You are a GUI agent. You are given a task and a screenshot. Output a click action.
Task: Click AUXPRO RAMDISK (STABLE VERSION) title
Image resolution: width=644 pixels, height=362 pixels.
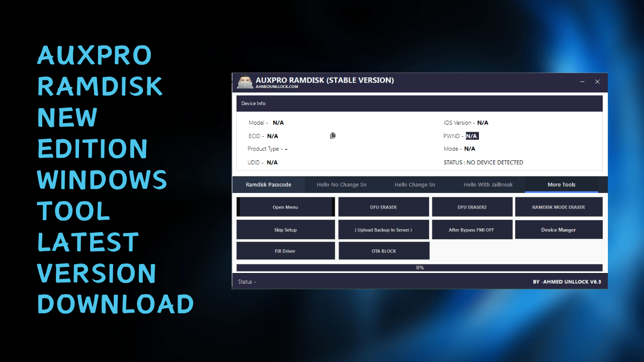(x=325, y=80)
